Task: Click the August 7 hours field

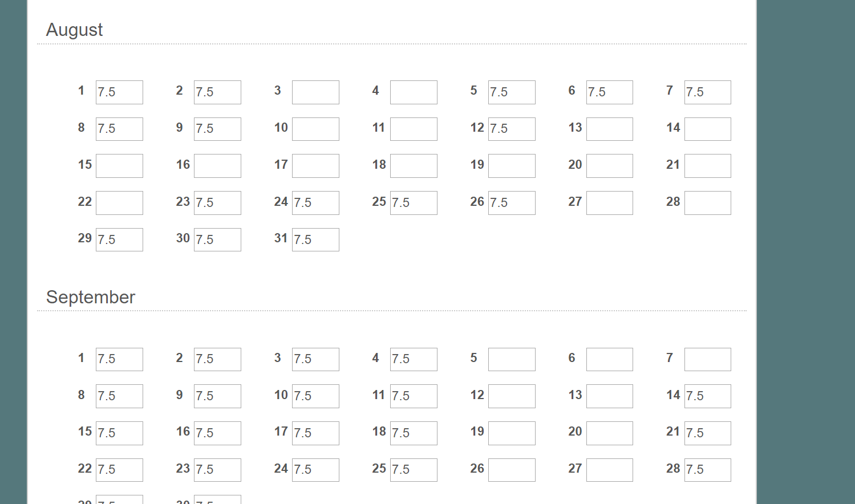Action: (708, 92)
